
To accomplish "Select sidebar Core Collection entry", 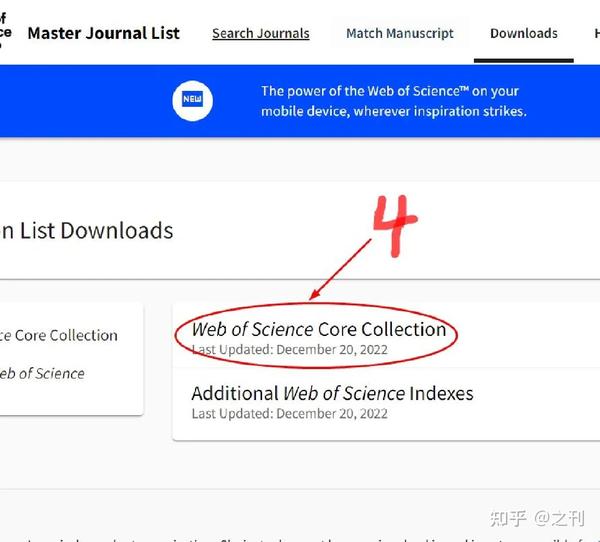I will coord(59,335).
